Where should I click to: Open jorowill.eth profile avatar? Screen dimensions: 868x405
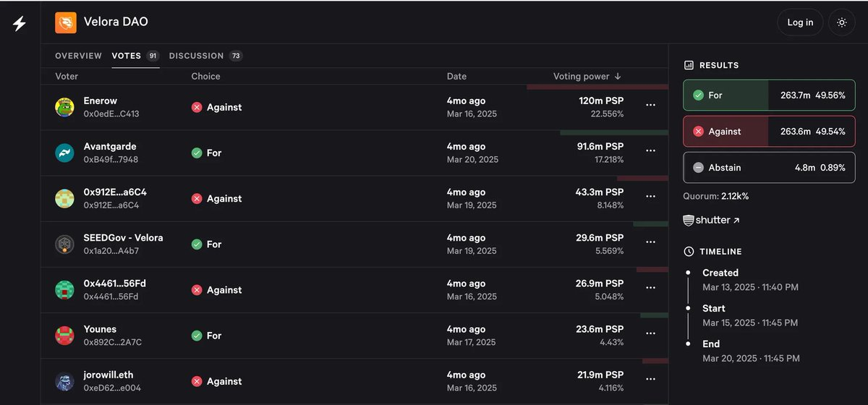click(65, 381)
